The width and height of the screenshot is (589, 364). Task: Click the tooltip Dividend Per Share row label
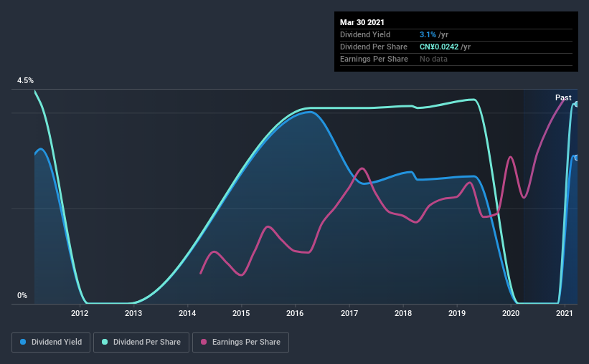(x=373, y=47)
